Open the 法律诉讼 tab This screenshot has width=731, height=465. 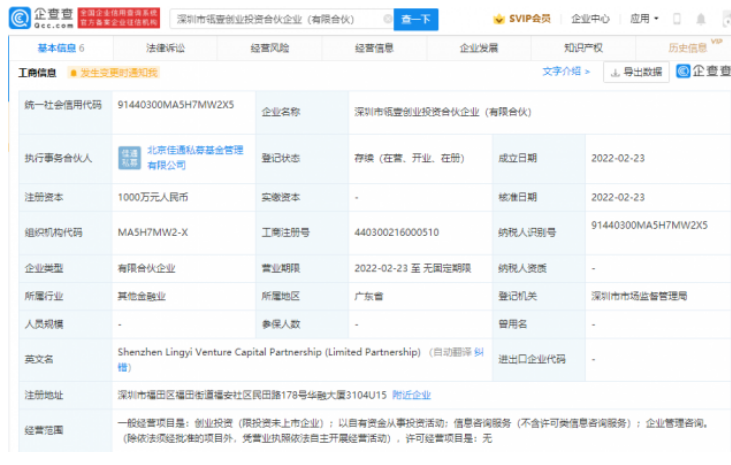tap(165, 48)
